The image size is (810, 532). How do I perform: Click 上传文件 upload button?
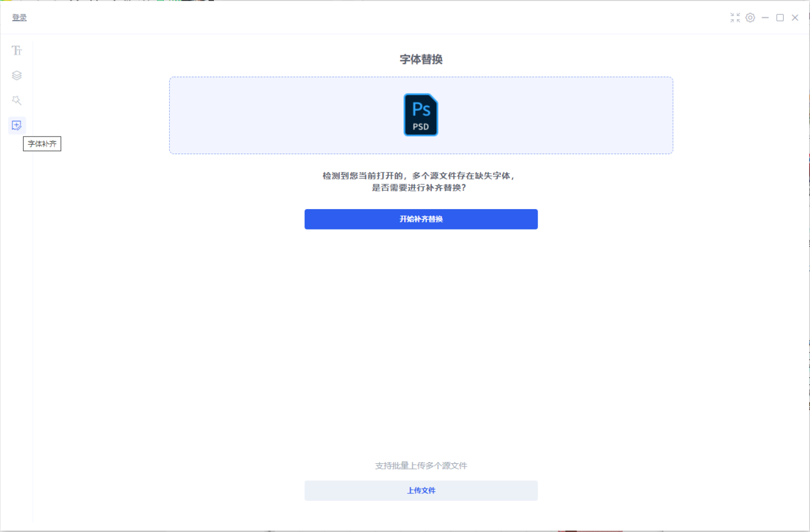421,491
